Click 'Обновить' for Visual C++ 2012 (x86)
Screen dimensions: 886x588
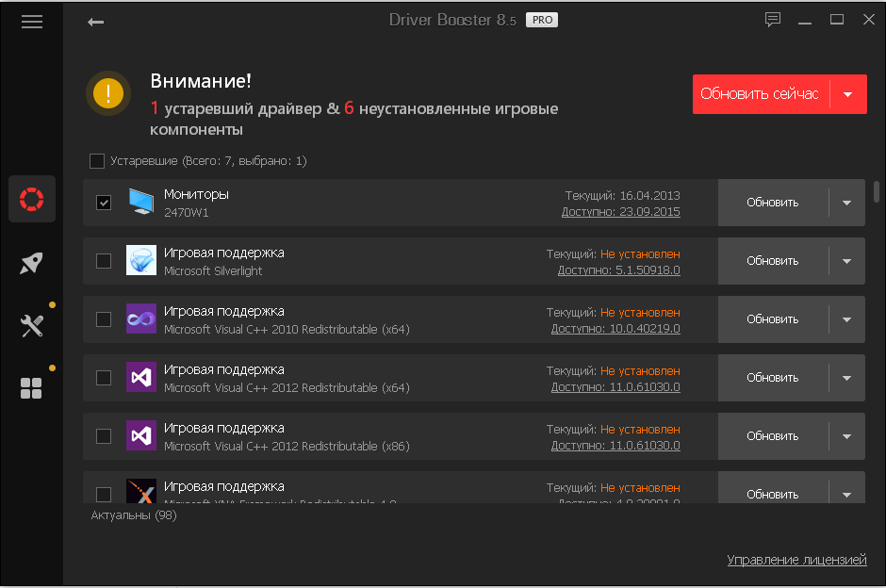[x=773, y=436]
